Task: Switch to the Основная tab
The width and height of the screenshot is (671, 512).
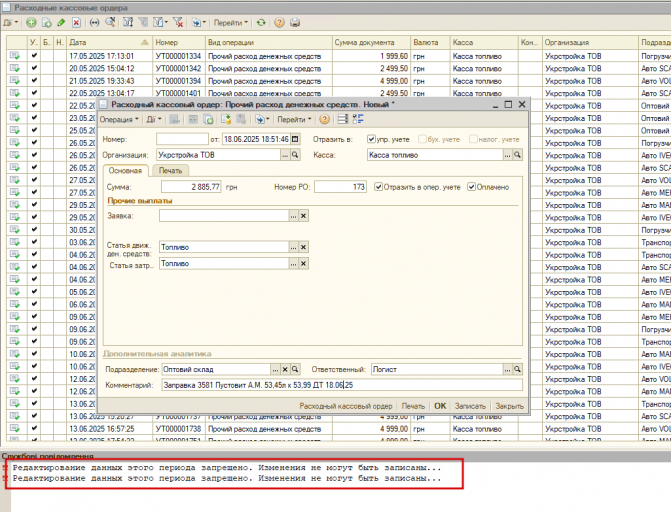Action: [125, 170]
